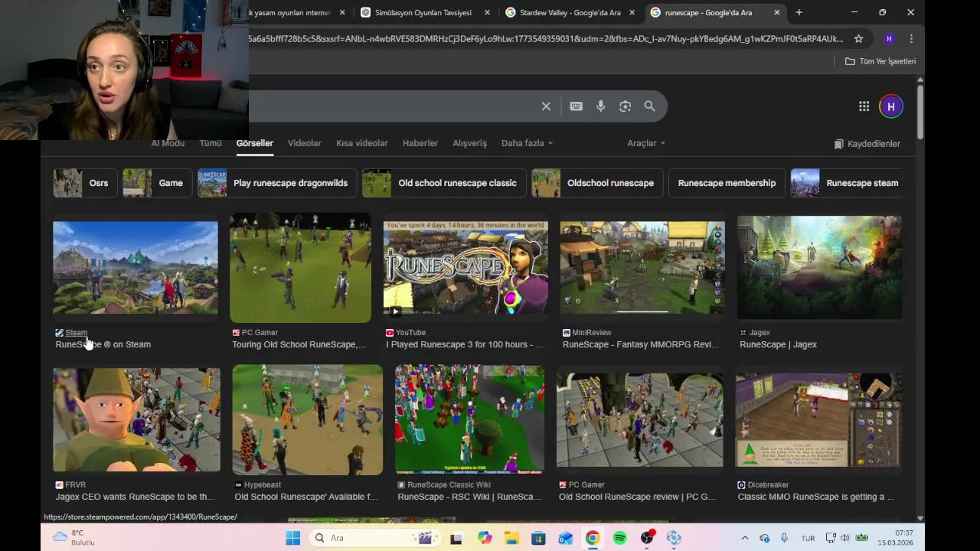Open 'Old School RuneScape review' PC Gamer link

tap(637, 497)
